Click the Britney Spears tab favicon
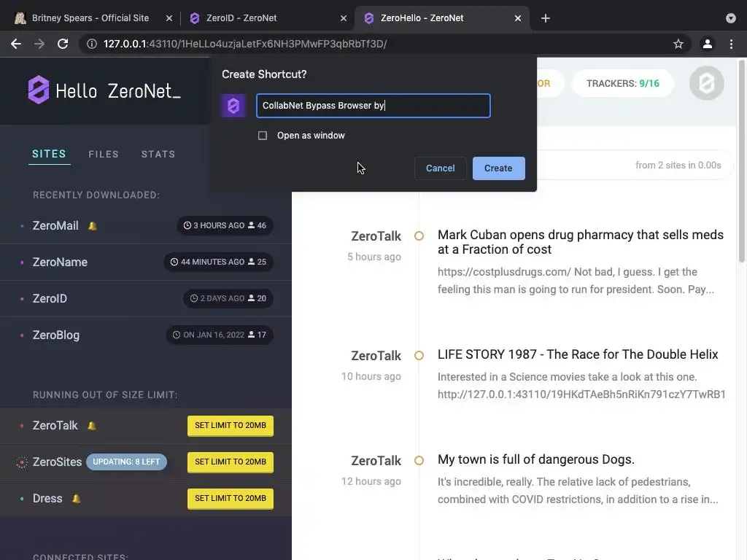Viewport: 747px width, 560px height. [x=20, y=18]
